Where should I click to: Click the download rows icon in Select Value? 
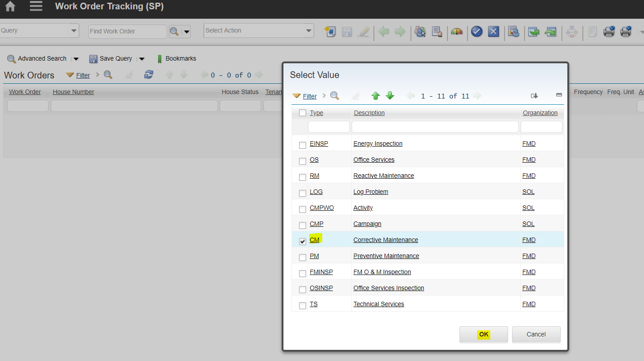coord(535,95)
